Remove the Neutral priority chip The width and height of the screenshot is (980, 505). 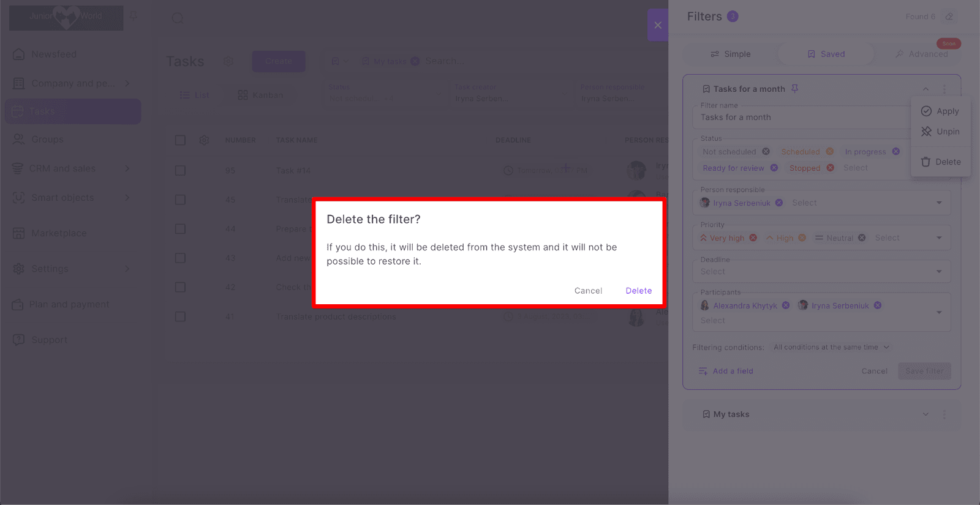pos(862,238)
